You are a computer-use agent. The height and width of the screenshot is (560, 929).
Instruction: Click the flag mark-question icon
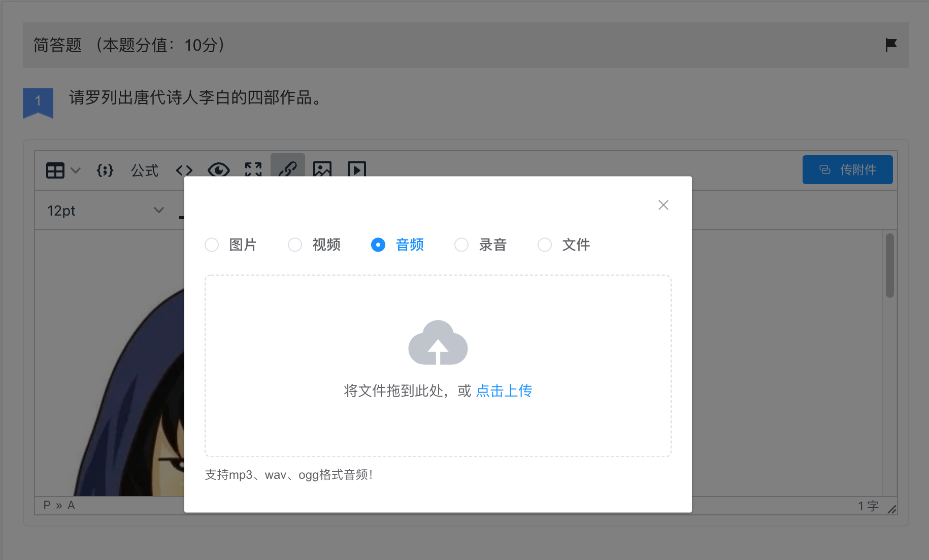click(891, 45)
